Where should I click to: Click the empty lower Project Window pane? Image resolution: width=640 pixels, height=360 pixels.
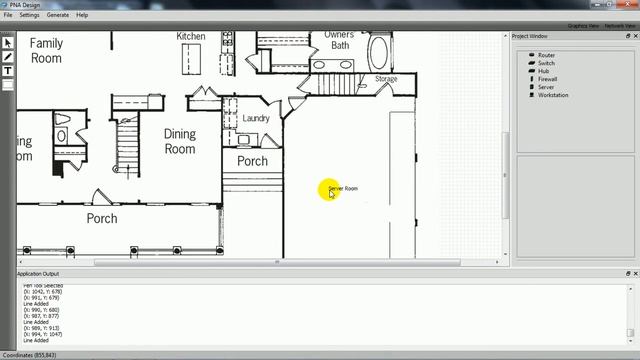(576, 206)
